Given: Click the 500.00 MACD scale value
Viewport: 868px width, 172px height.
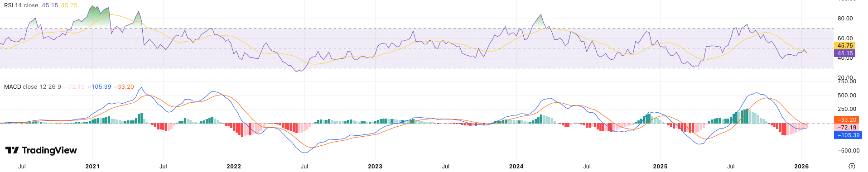Looking at the screenshot, I should coord(847,96).
